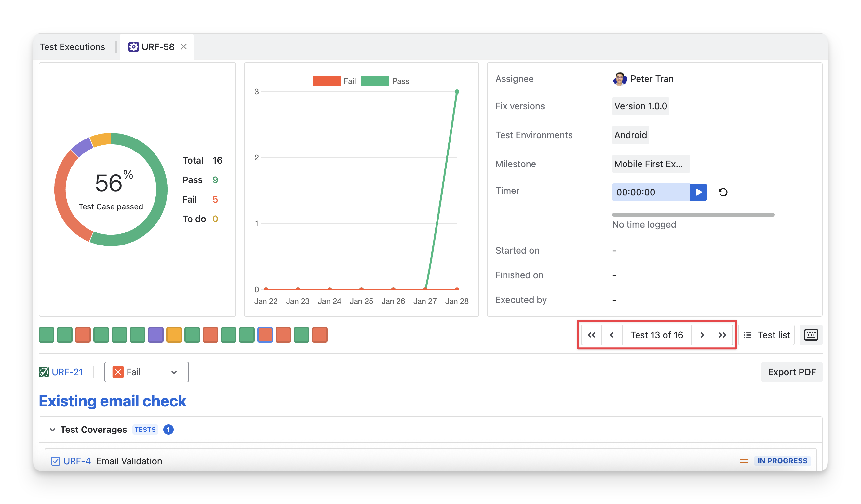861x504 pixels.
Task: Reset the timer with circular arrow icon
Action: pyautogui.click(x=723, y=192)
